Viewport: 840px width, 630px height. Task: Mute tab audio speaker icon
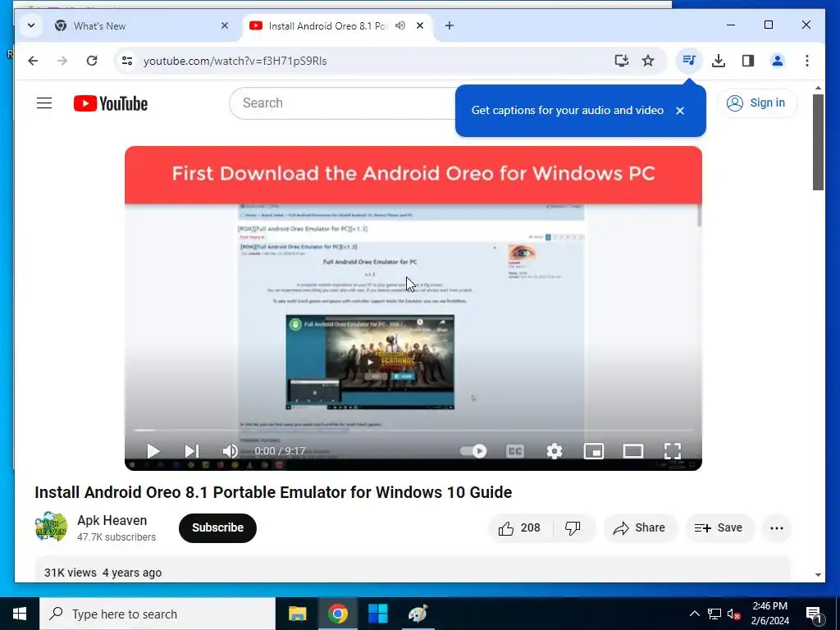coord(400,25)
